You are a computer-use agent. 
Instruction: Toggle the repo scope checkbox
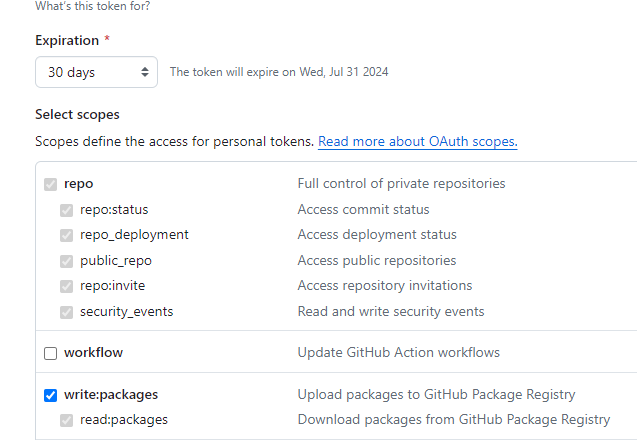pyautogui.click(x=51, y=184)
